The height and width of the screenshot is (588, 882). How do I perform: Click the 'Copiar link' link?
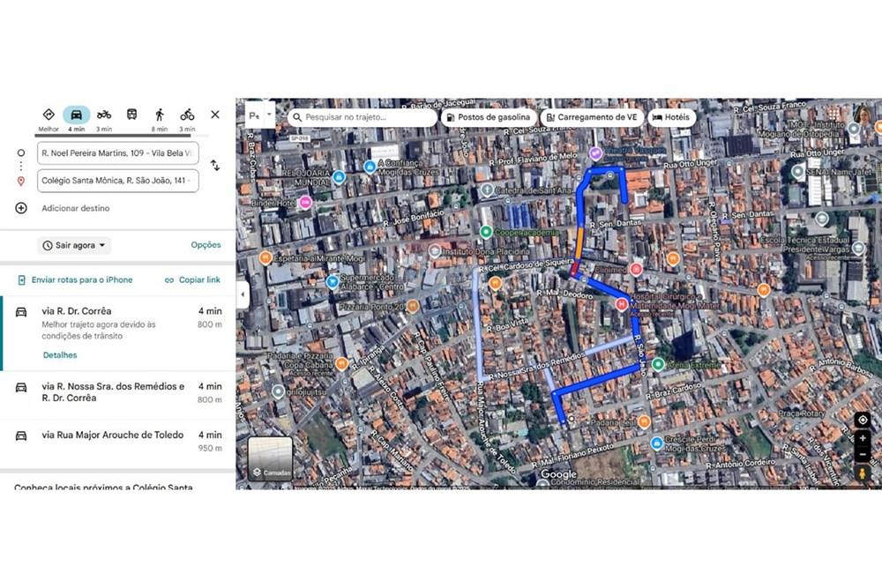click(192, 280)
